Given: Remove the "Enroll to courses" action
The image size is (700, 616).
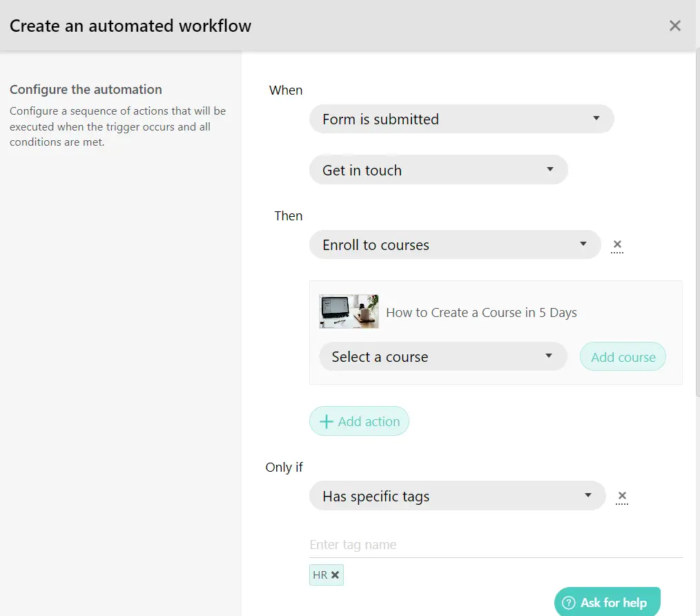Looking at the screenshot, I should 617,244.
